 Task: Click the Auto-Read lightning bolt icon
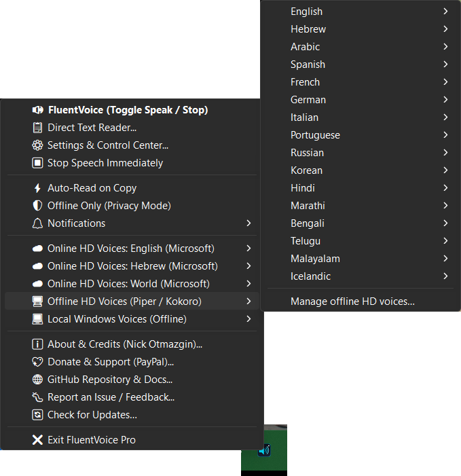(x=37, y=188)
